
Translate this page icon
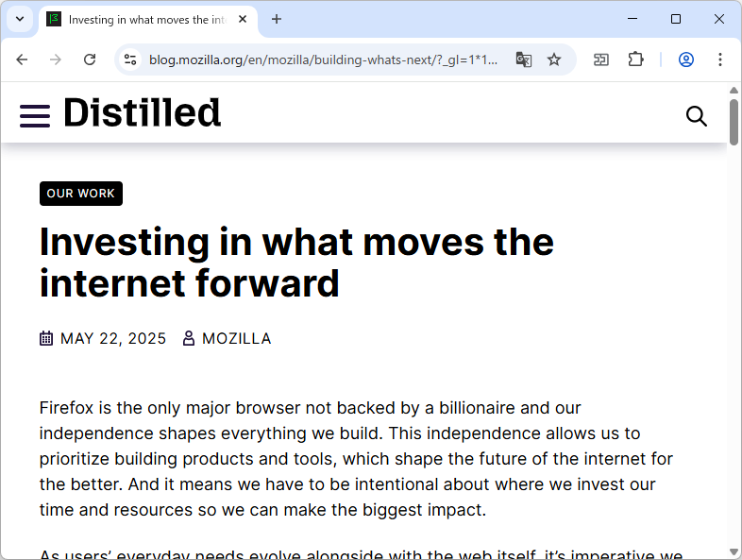(x=523, y=59)
